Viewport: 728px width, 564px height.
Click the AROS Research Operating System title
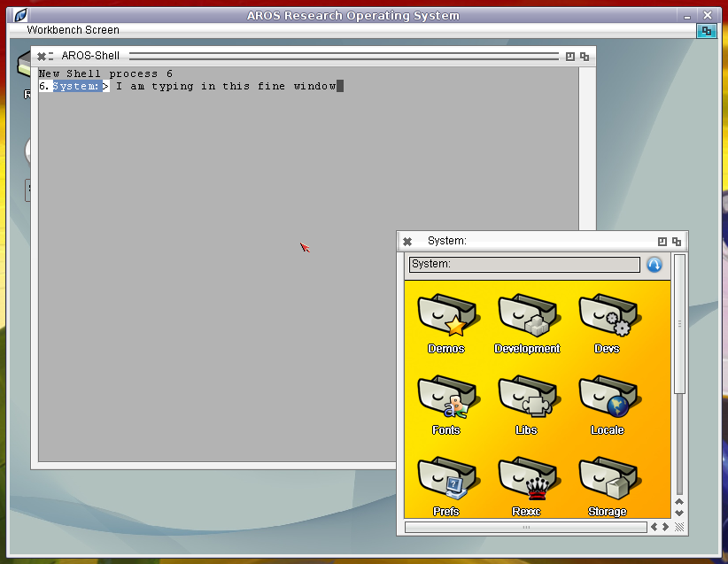click(x=352, y=15)
